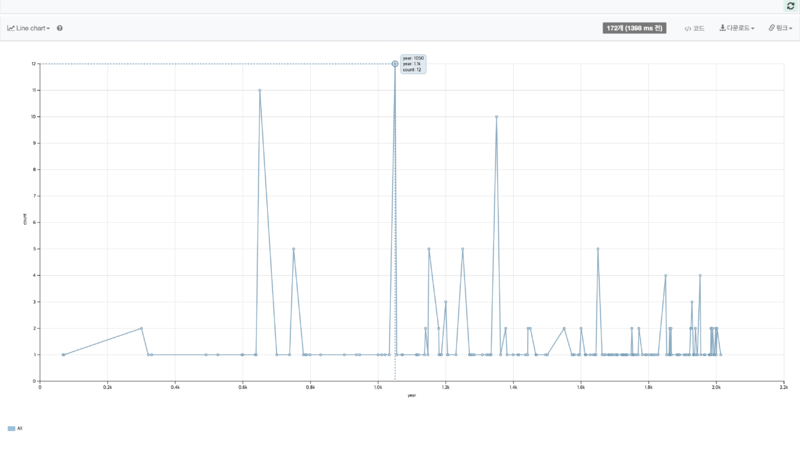Expand the 다운로드 download menu
Screen dimensions: 800x450
pos(737,28)
